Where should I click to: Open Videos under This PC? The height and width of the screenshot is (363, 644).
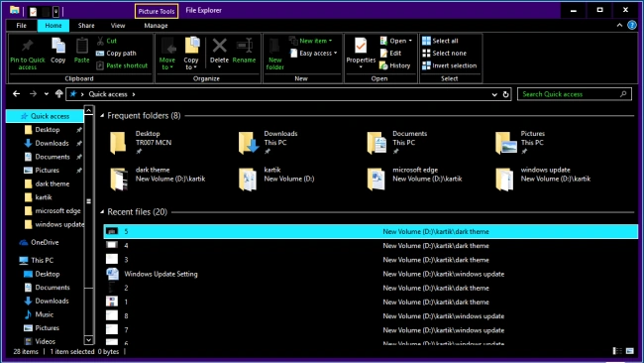point(40,341)
